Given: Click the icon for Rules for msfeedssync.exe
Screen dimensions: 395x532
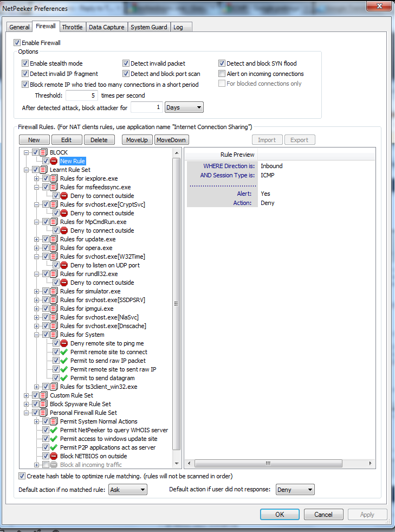Looking at the screenshot, I should [x=54, y=187].
